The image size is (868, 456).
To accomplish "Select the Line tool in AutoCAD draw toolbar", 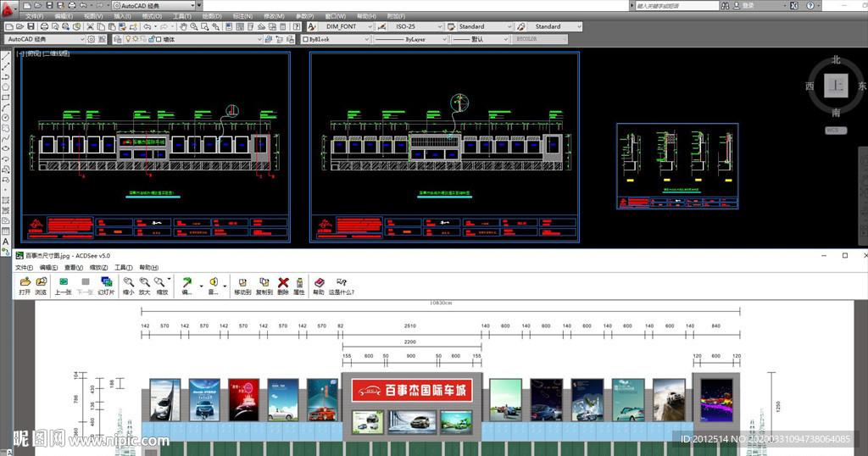I will [6, 58].
